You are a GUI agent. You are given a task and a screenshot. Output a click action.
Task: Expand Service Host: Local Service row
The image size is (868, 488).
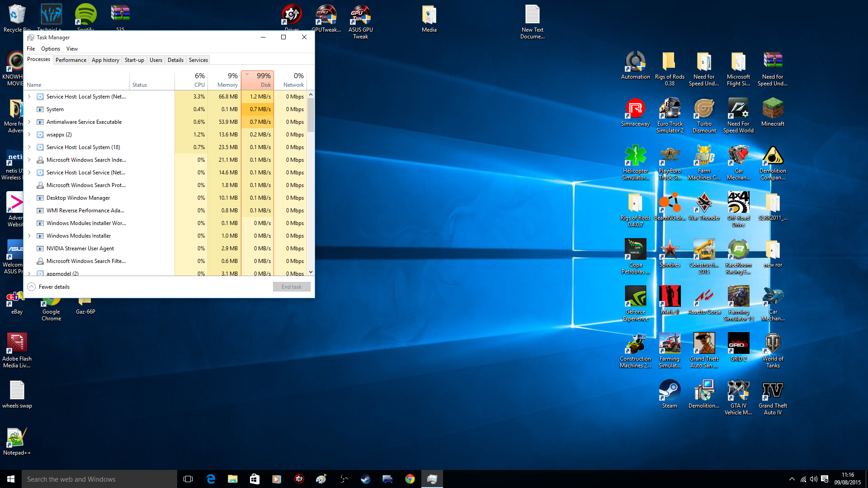29,173
